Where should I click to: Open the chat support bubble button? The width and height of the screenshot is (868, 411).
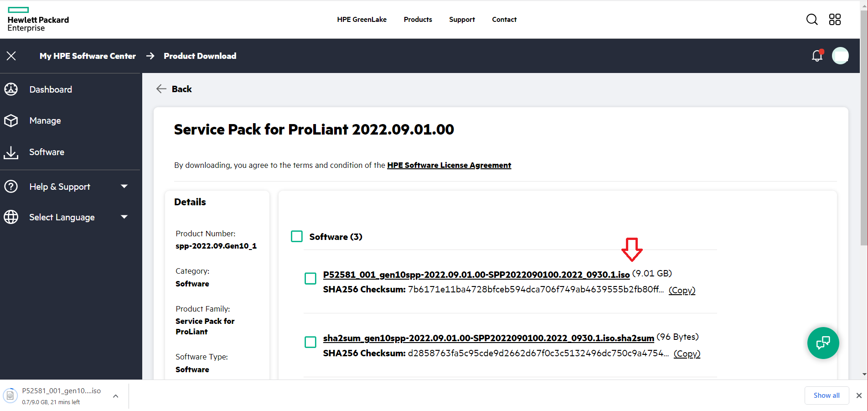[x=823, y=343]
